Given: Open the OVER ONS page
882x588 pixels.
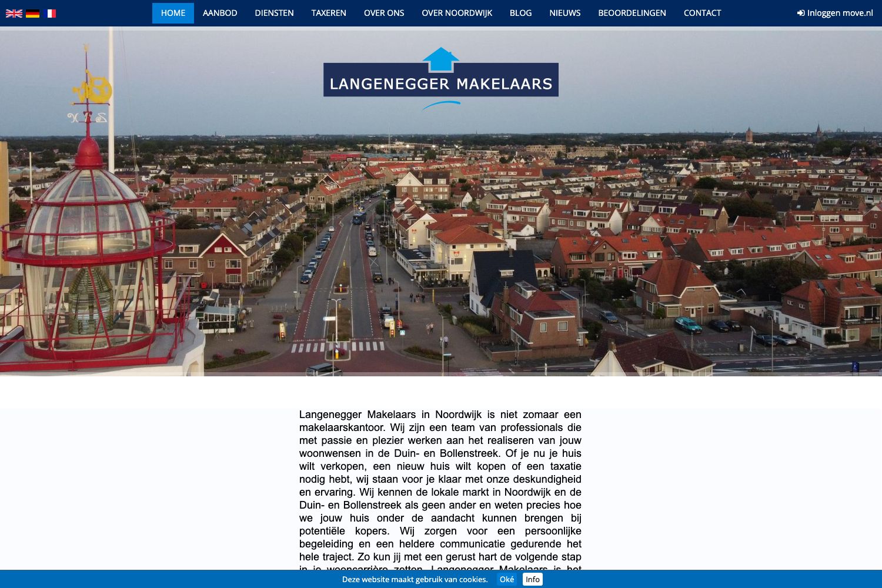Looking at the screenshot, I should (x=384, y=13).
